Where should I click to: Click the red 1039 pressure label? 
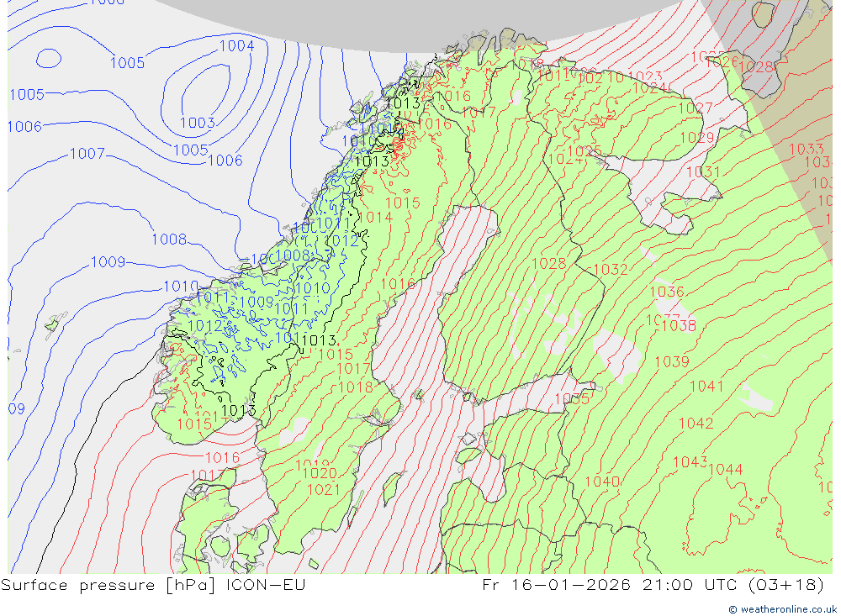[x=671, y=362]
